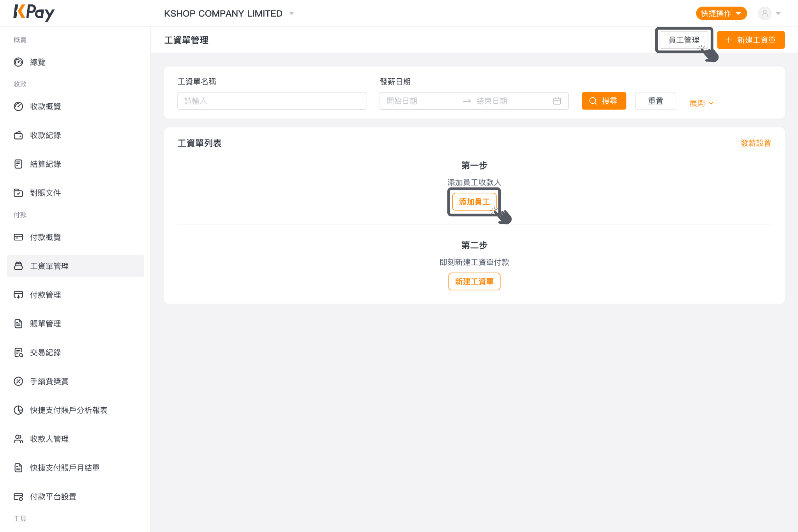Click the KPay logo
798x532 pixels.
34,13
